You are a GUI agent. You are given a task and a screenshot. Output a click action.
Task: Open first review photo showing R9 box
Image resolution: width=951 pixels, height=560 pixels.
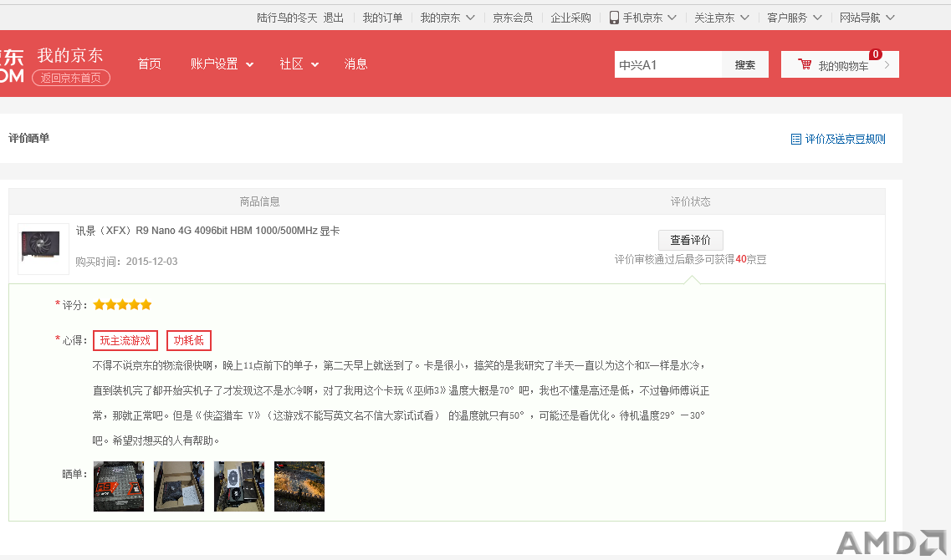tap(119, 486)
